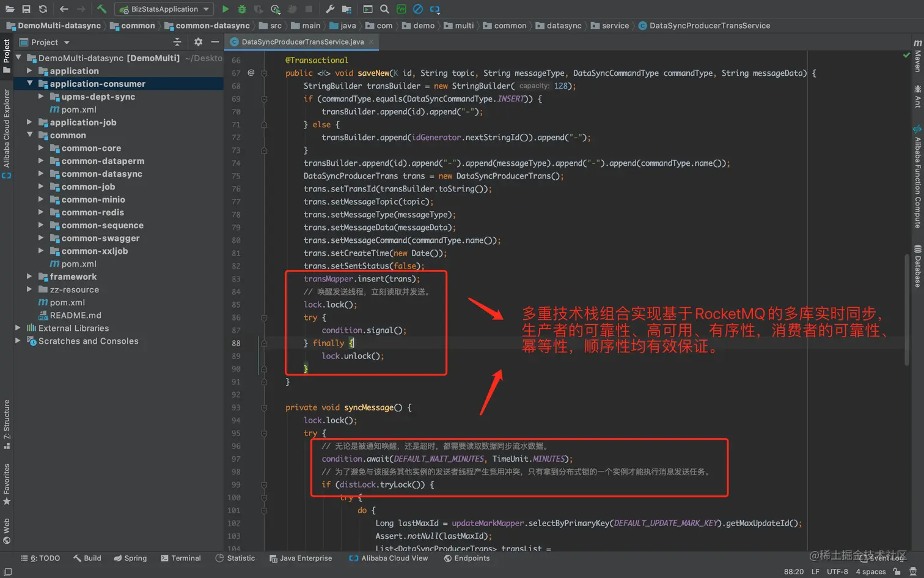This screenshot has height=578, width=924.
Task: Open the Java Enterprise tool window
Action: [301, 558]
